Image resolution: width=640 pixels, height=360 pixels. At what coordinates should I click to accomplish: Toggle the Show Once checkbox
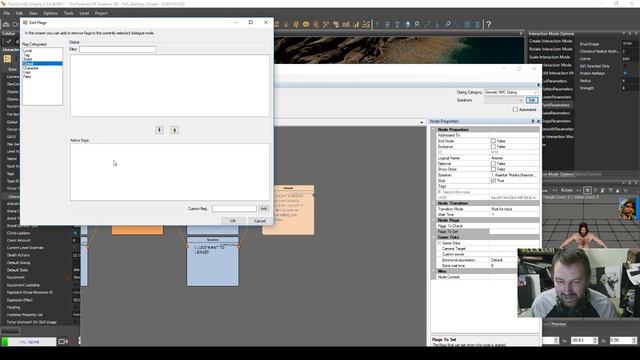[x=493, y=169]
